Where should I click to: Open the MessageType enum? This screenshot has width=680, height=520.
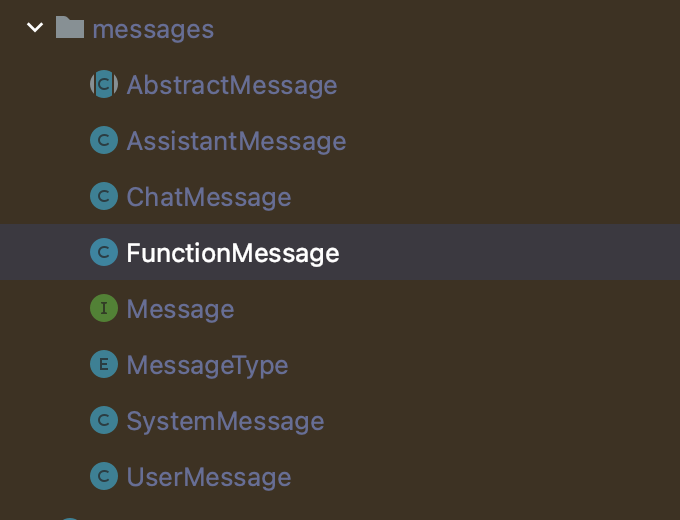207,365
